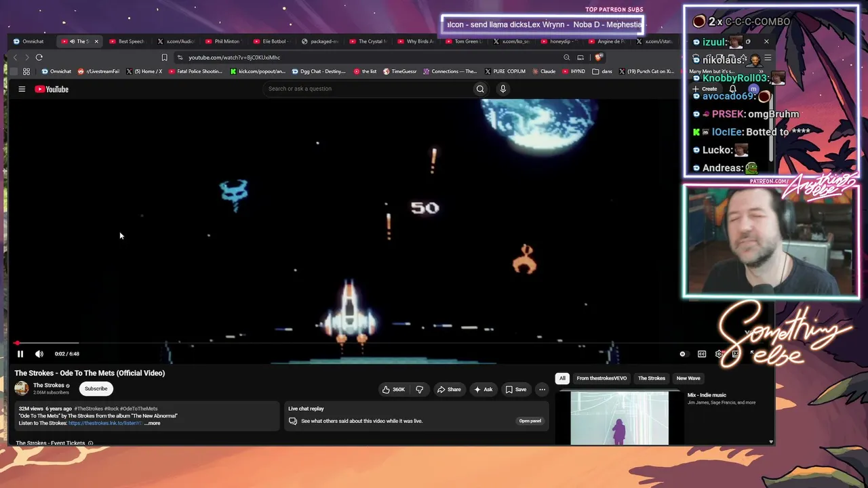Bookmark this page with bookmark icon

[164, 58]
